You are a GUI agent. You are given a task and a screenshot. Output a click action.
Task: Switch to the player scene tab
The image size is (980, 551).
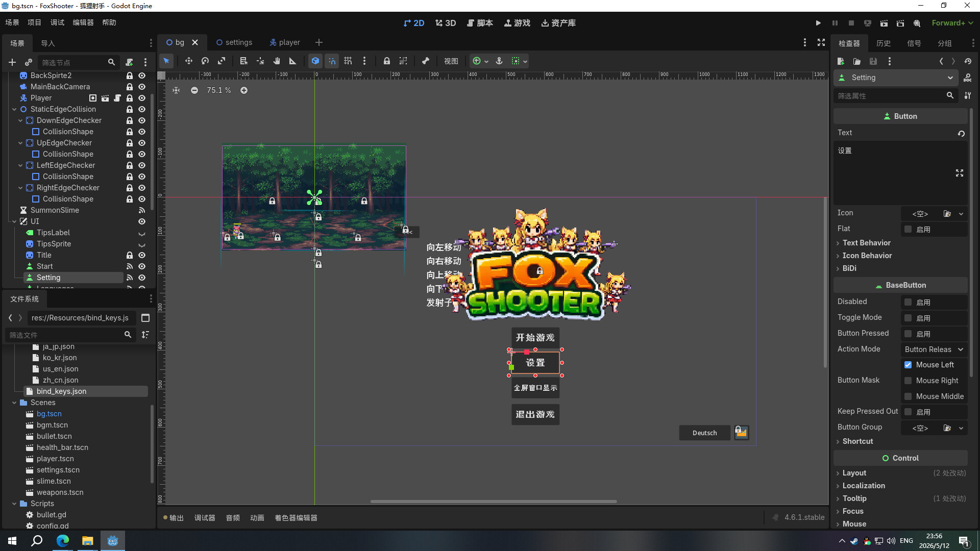pos(285,42)
